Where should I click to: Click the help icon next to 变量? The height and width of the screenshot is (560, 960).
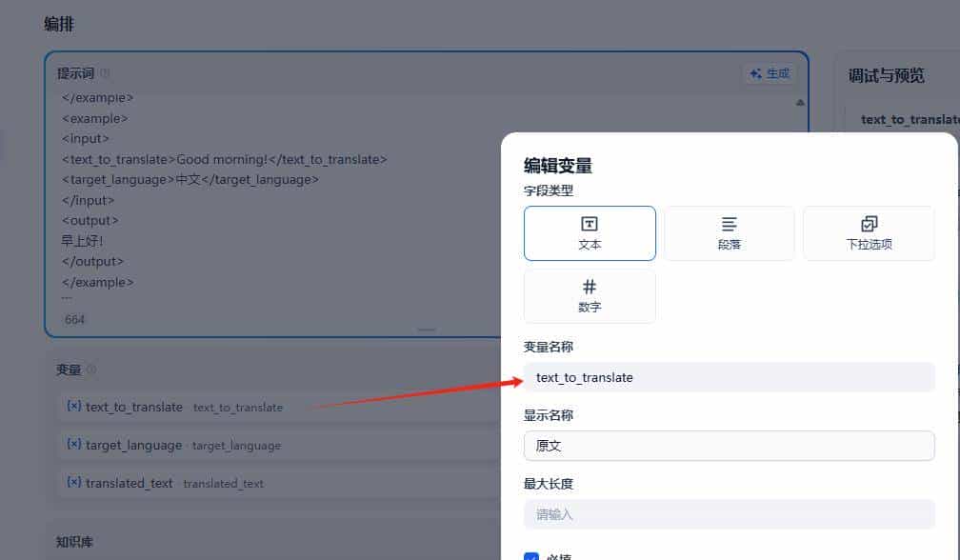coord(91,369)
